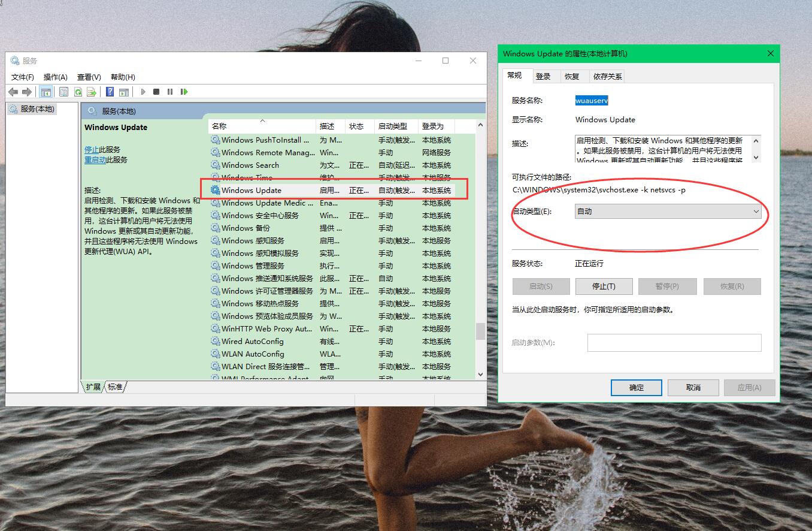Click 停止(T) button in properties dialog
Viewport: 812px width, 531px height.
point(604,286)
